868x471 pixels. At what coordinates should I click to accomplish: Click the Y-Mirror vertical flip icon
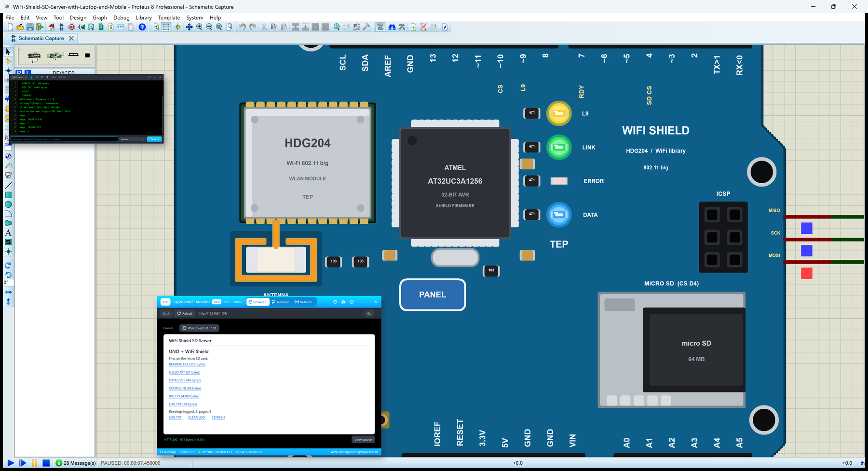tap(8, 302)
